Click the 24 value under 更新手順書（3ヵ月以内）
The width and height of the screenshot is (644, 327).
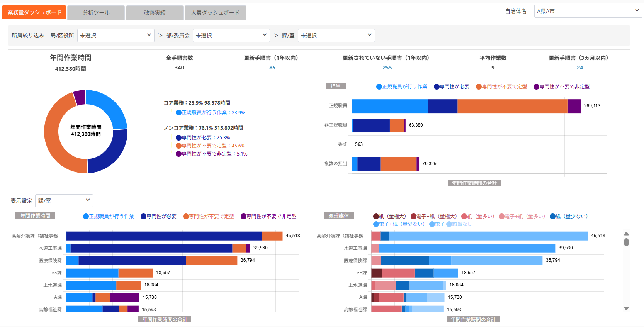[x=580, y=68]
